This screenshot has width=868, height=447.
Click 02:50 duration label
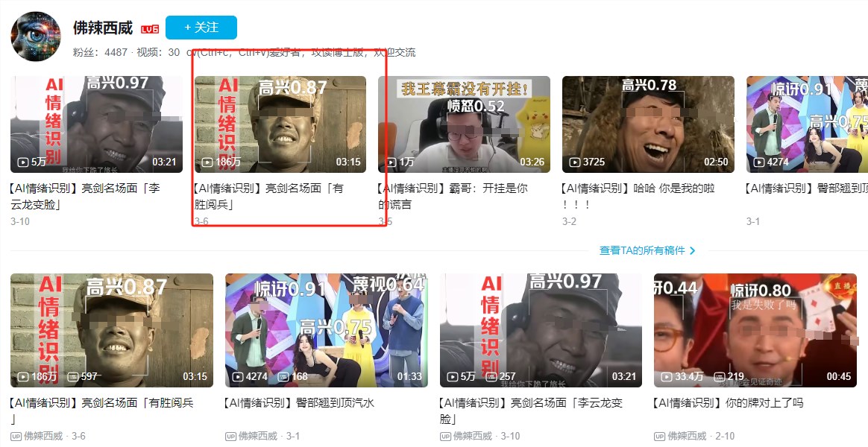click(717, 162)
